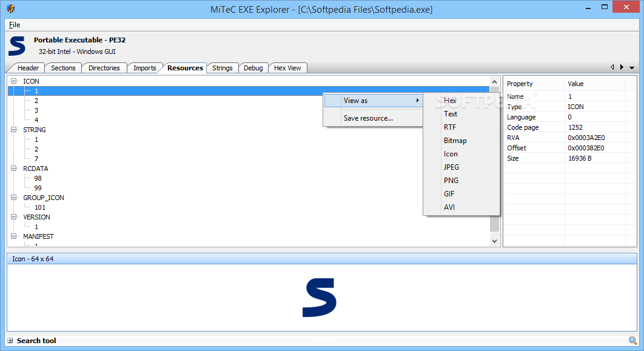View resource as Text
The image size is (644, 351).
click(x=461, y=114)
